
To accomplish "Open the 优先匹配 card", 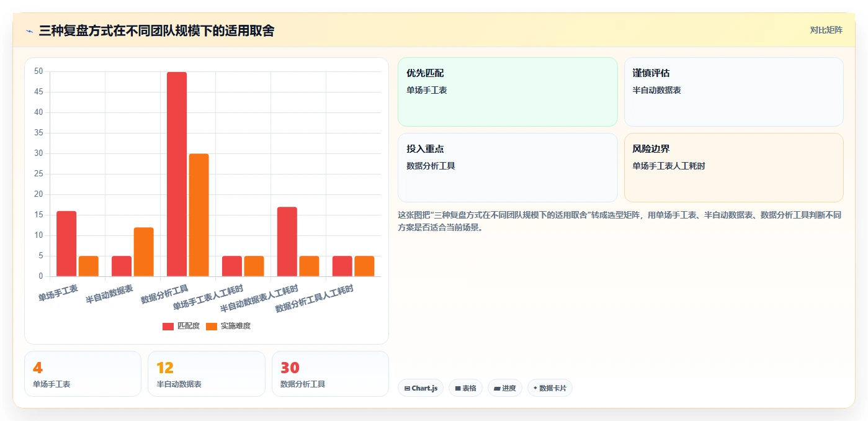I will 508,92.
